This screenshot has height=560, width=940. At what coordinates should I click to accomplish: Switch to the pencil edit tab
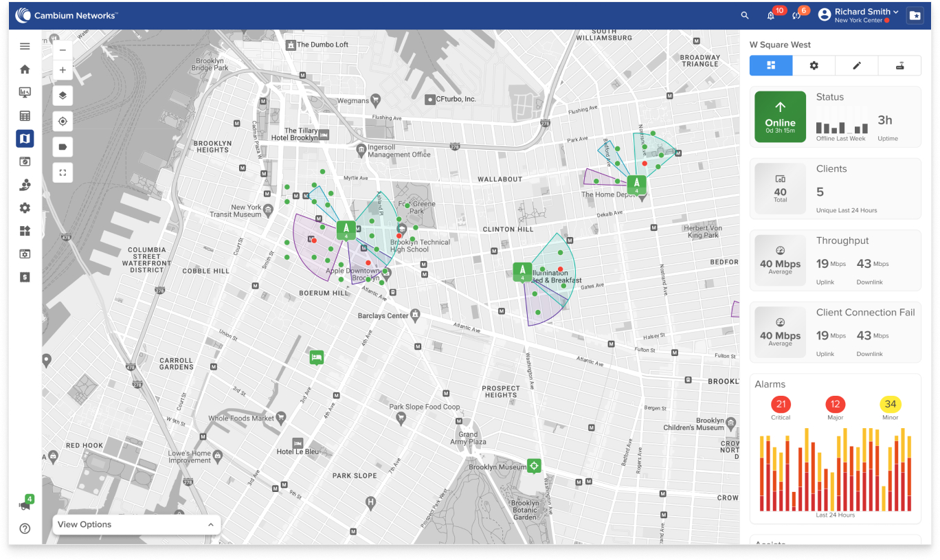pos(857,65)
